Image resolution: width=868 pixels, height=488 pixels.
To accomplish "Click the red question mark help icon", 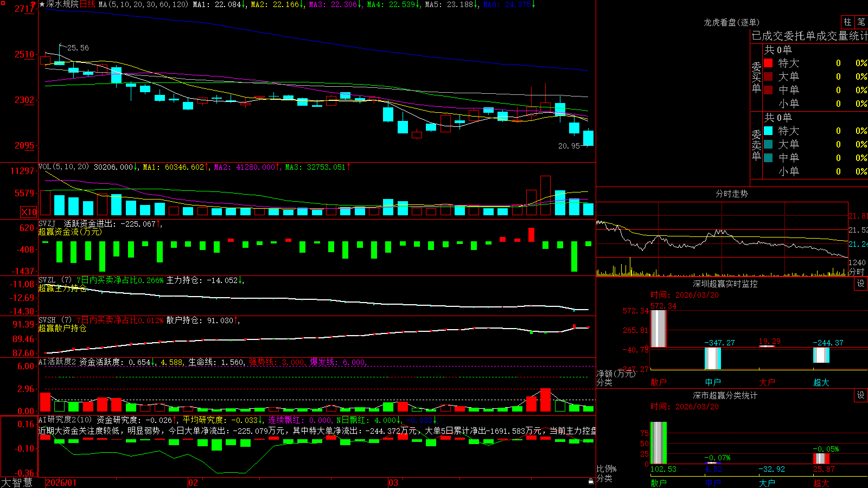I will [34, 4].
